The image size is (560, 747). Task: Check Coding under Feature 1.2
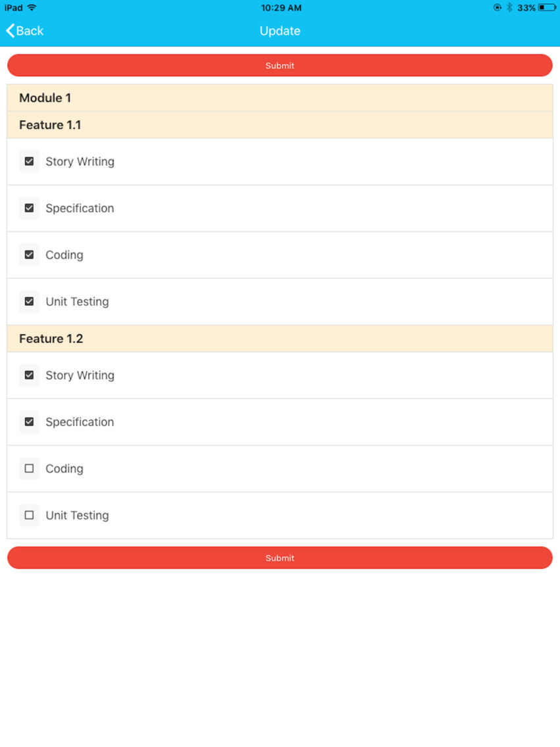click(x=29, y=469)
